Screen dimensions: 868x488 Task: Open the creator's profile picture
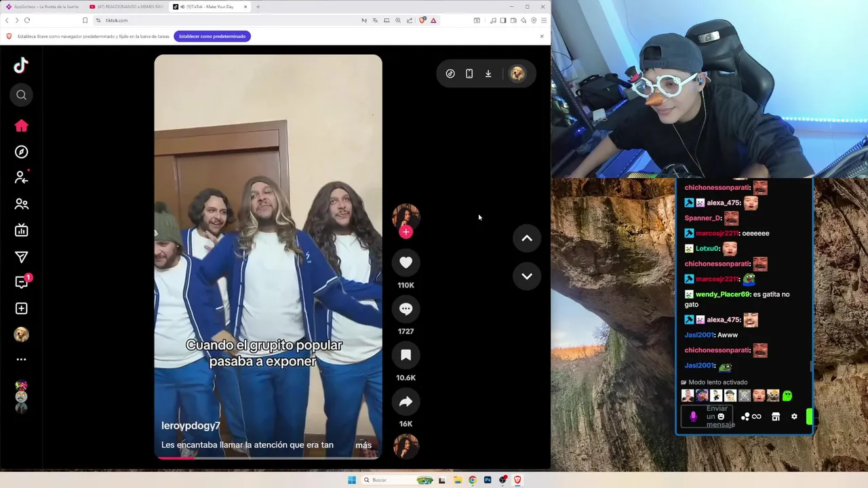(x=406, y=216)
